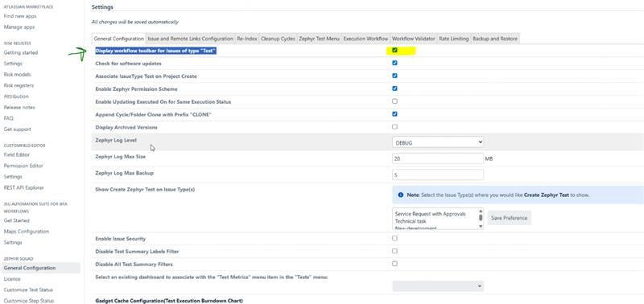Open Get Started under JSU Automation Suite

pos(16,220)
